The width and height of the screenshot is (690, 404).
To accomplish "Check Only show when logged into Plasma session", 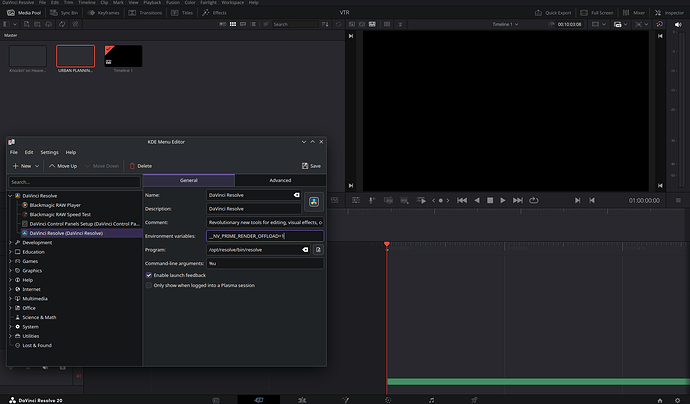I will 149,285.
